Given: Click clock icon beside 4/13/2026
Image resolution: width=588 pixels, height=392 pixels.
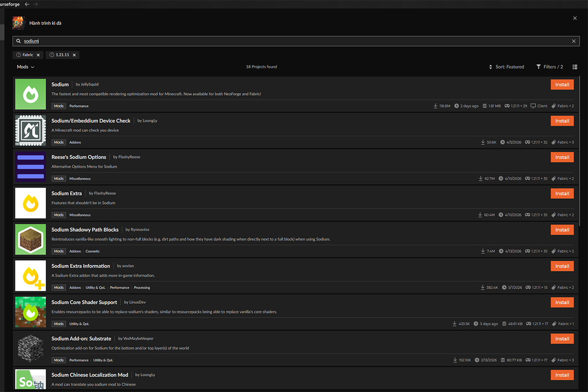Looking at the screenshot, I should click(x=501, y=251).
